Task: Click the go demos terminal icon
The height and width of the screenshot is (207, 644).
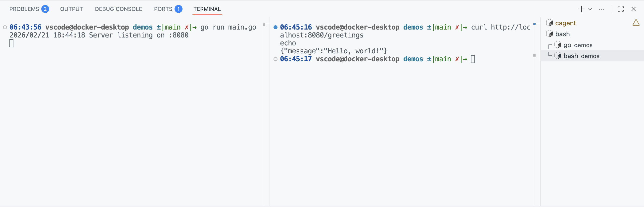Action: coord(557,45)
